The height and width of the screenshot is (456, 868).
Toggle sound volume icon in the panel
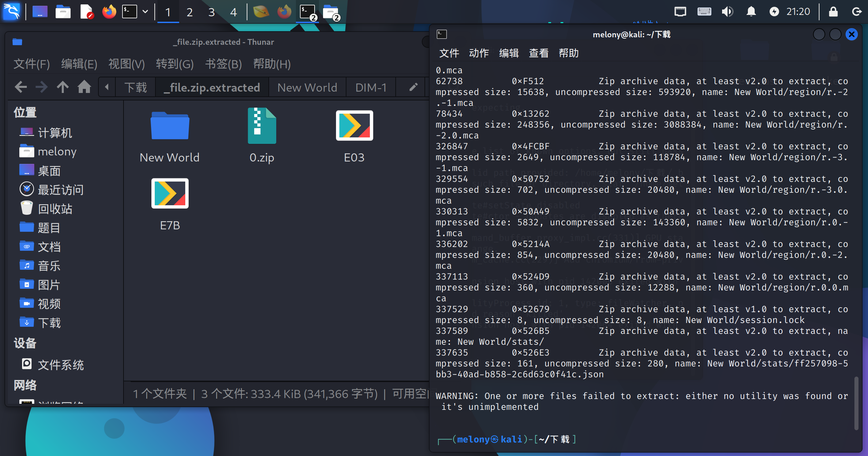(x=727, y=12)
